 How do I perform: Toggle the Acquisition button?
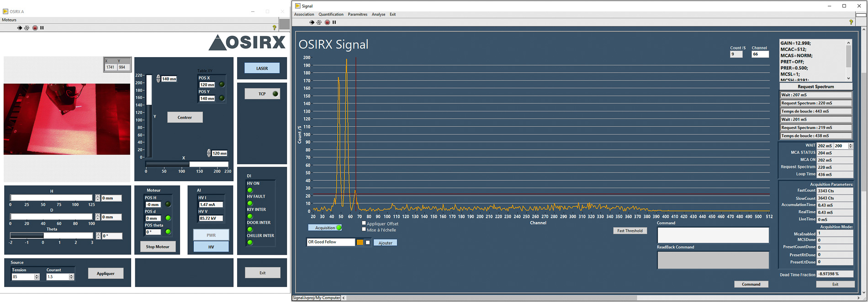[325, 227]
